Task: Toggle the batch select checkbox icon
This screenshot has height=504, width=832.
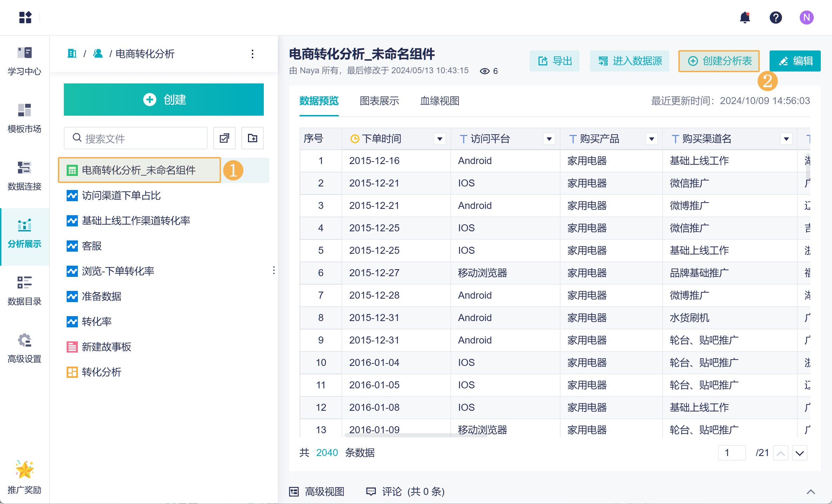Action: 224,138
